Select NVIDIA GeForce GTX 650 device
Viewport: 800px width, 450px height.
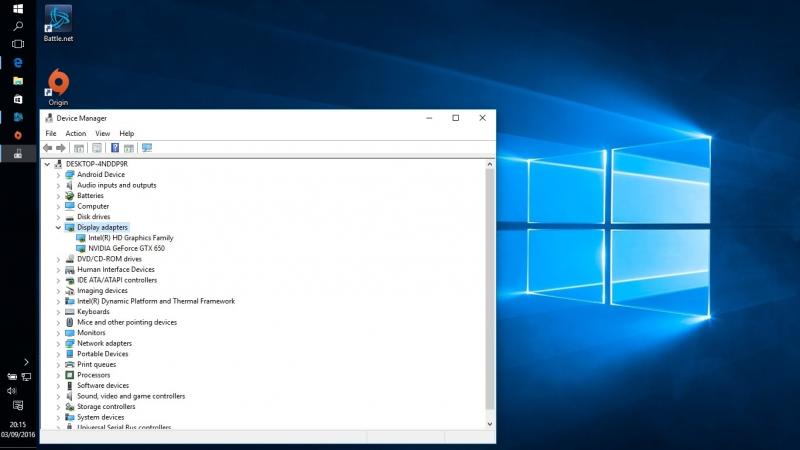(126, 248)
